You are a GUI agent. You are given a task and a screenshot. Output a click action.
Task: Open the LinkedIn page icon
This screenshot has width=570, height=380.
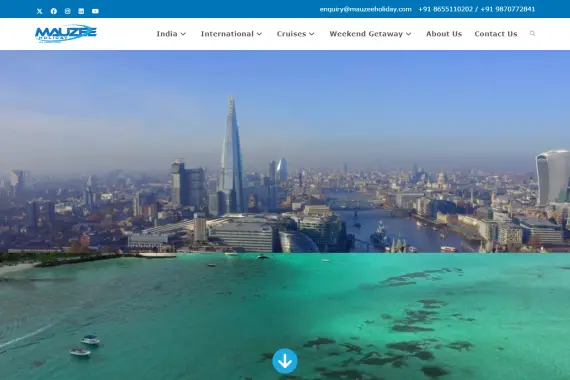[81, 11]
